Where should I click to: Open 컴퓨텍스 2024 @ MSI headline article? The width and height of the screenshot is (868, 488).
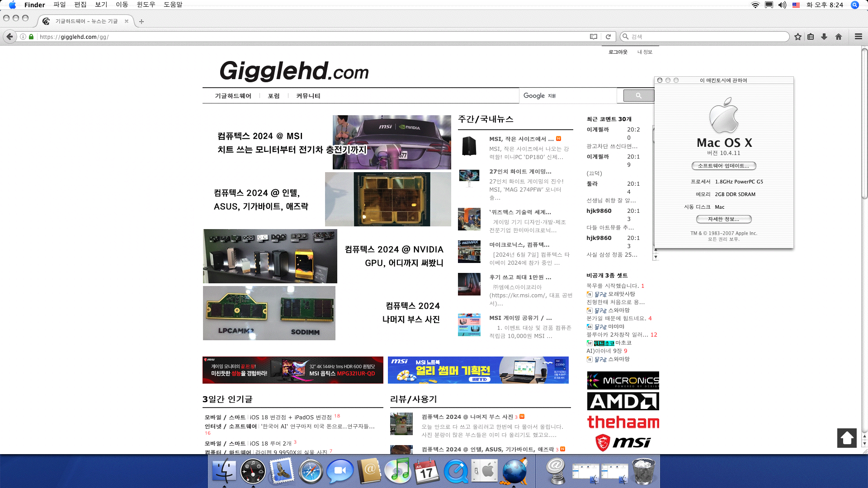pyautogui.click(x=292, y=143)
